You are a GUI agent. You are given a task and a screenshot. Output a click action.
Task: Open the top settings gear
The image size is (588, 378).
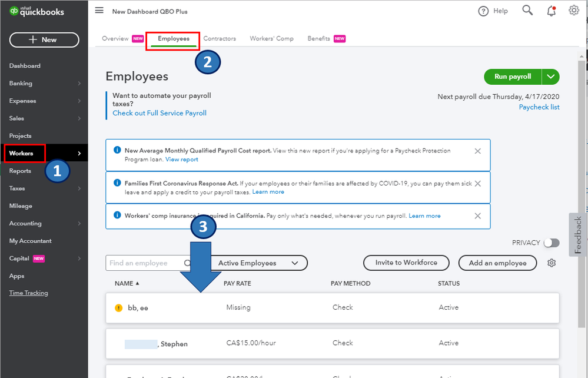tap(574, 11)
